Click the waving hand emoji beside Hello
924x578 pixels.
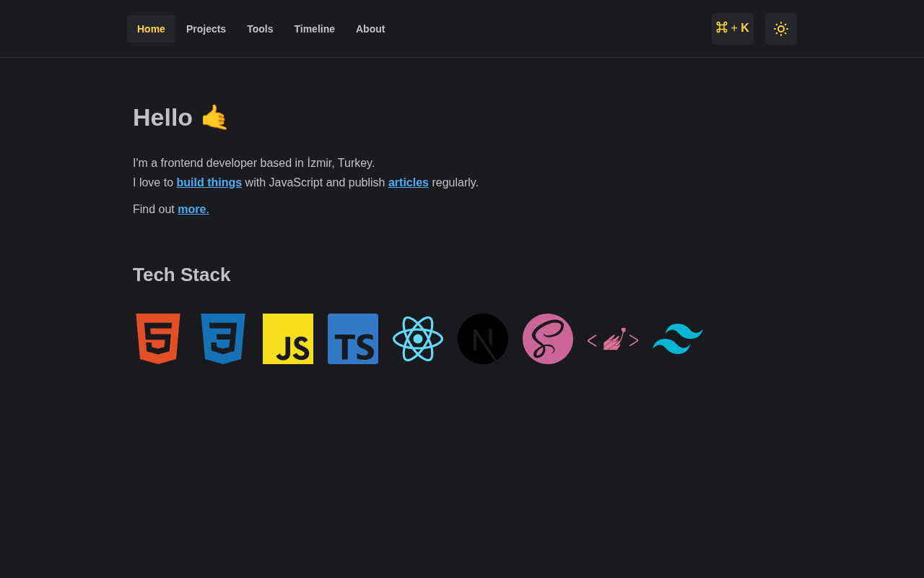click(x=214, y=117)
